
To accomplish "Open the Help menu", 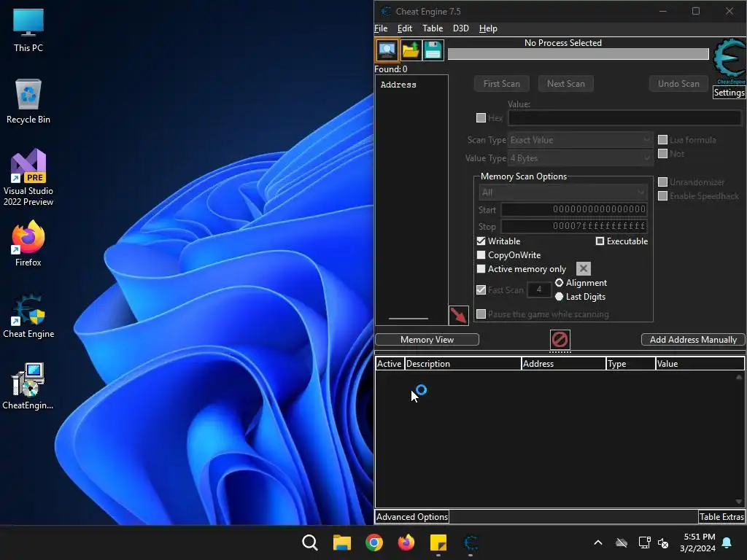I will point(488,28).
